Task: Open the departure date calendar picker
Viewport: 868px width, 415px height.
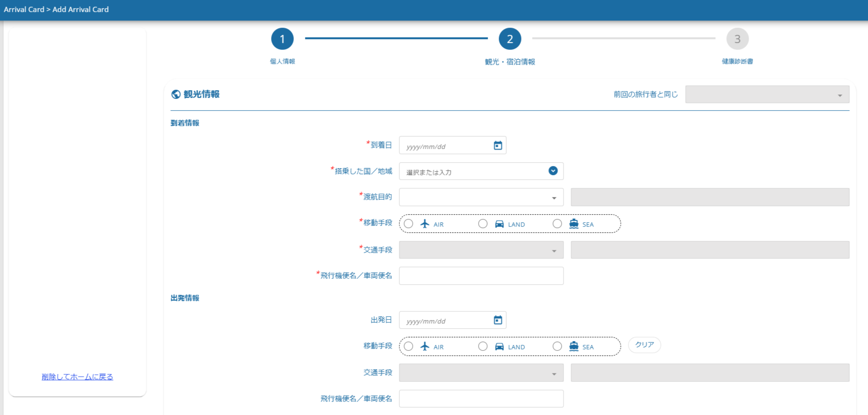Action: click(x=498, y=320)
